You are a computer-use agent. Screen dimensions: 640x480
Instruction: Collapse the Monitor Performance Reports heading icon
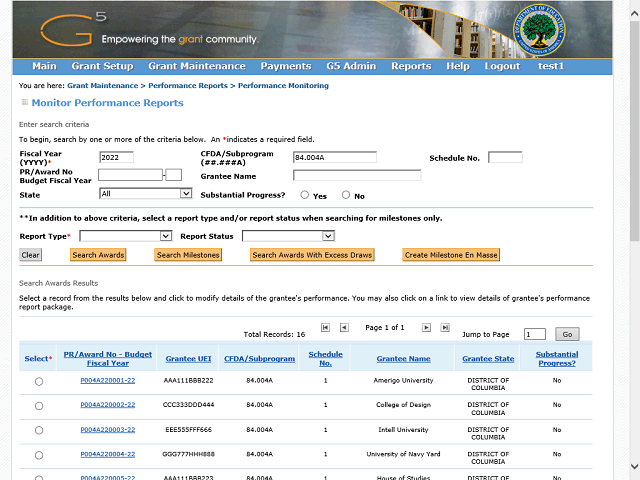(24, 103)
